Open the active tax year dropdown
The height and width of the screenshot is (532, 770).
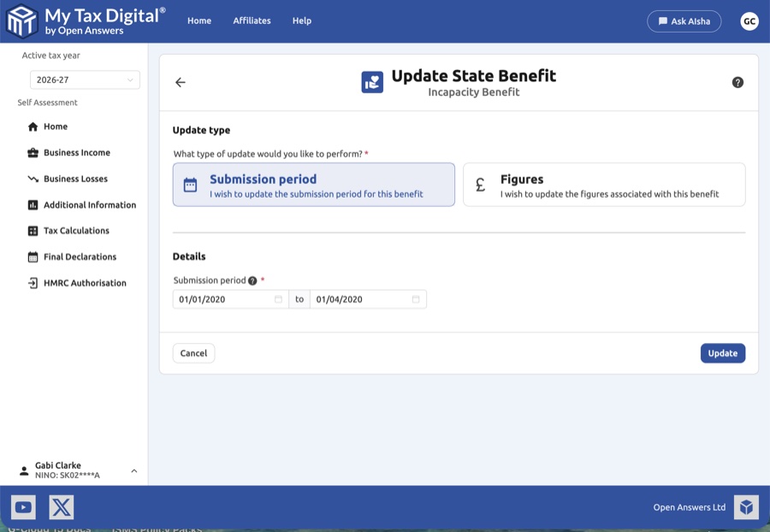click(85, 80)
